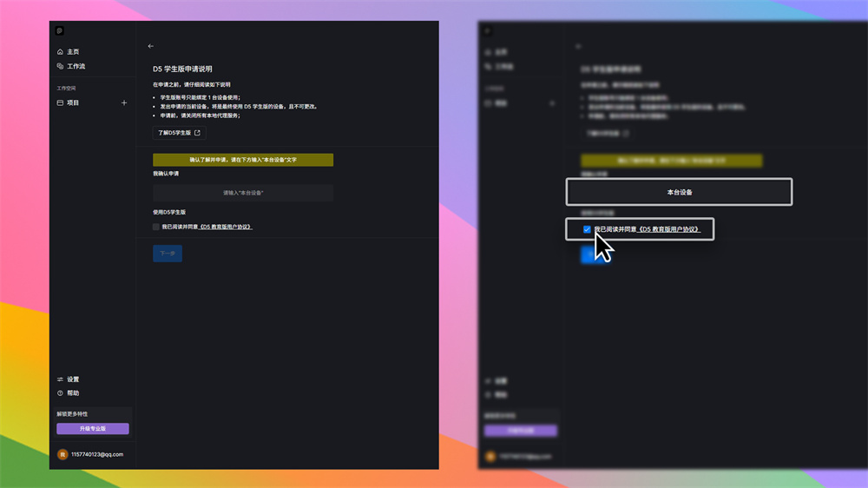Open the 《DS 教育版用户协议》 link in the left window
This screenshot has width=868, height=488.
coord(225,227)
